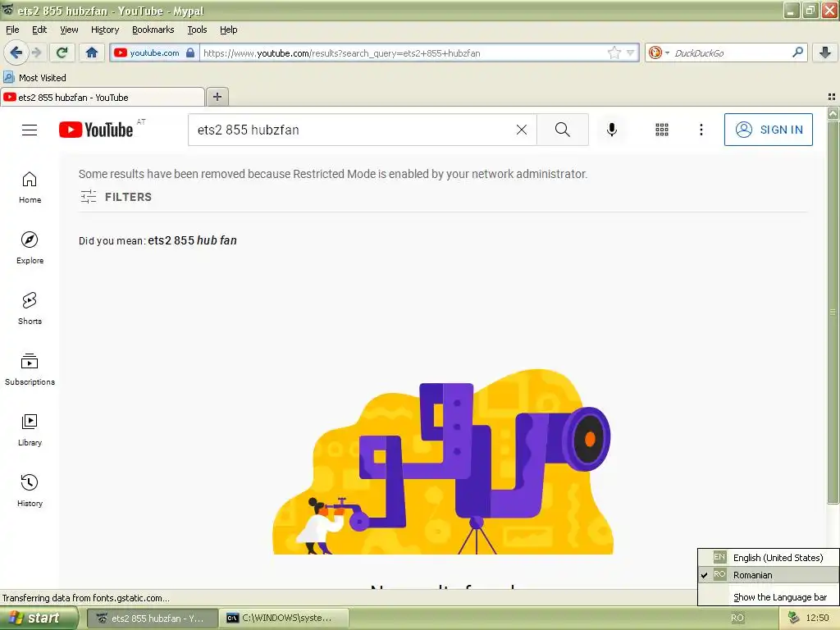Select Romanian input language
The image size is (840, 630).
tap(769, 575)
